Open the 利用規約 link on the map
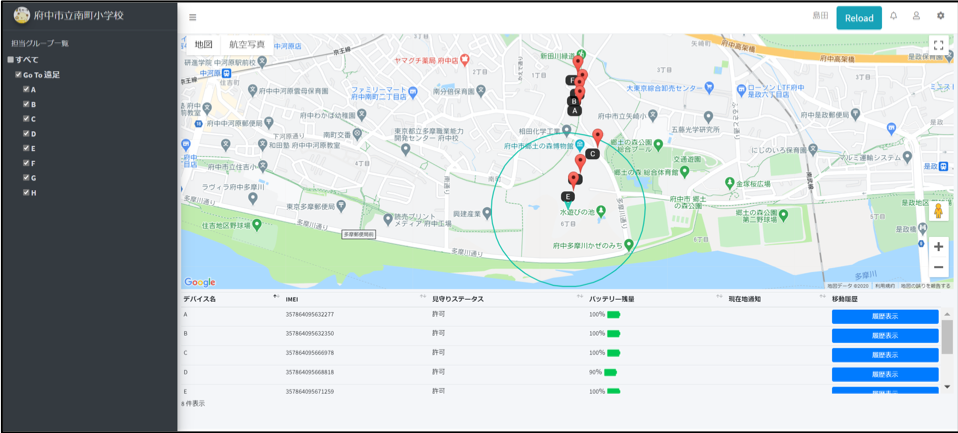This screenshot has width=958, height=433. (x=885, y=285)
